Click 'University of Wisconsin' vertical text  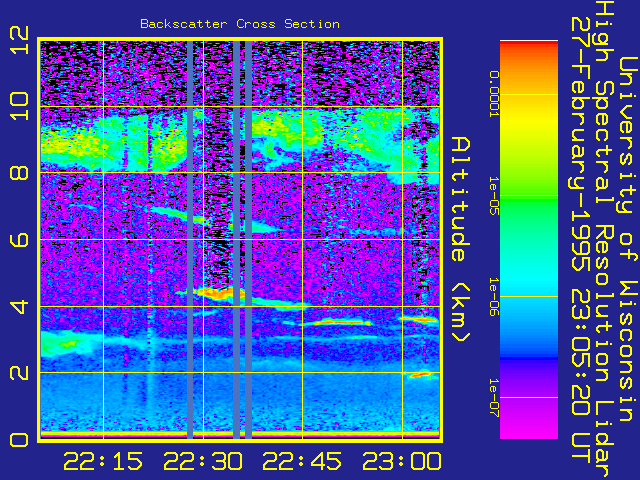tap(628, 239)
